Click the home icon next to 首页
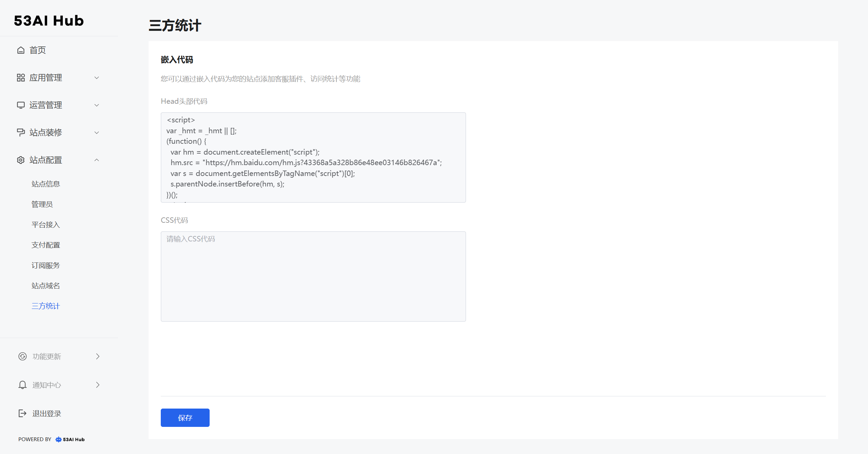This screenshot has height=454, width=868. (21, 50)
